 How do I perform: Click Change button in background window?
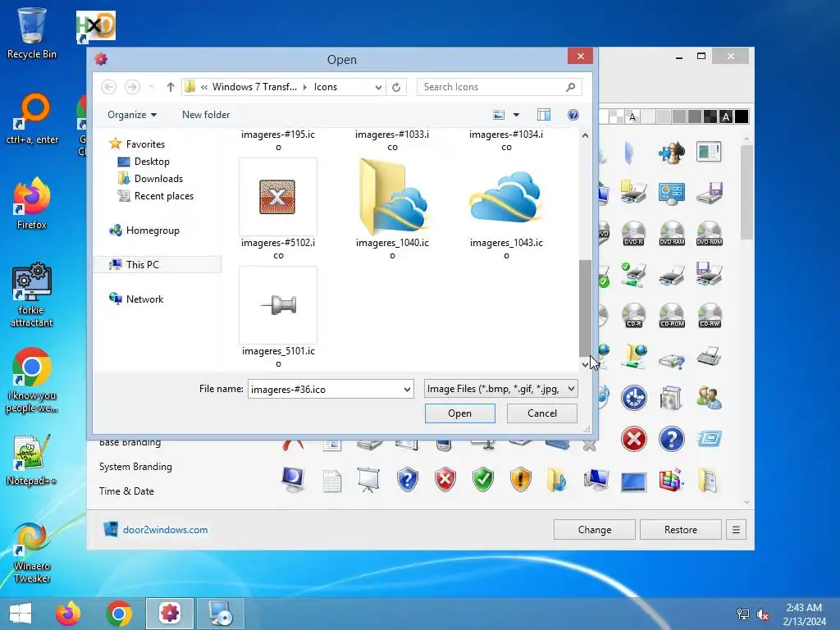(x=594, y=529)
